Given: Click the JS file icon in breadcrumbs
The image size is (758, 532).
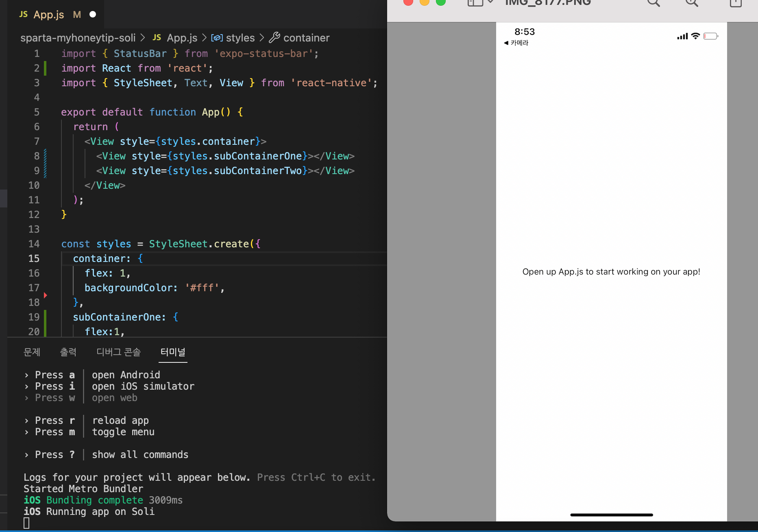Looking at the screenshot, I should [x=157, y=37].
